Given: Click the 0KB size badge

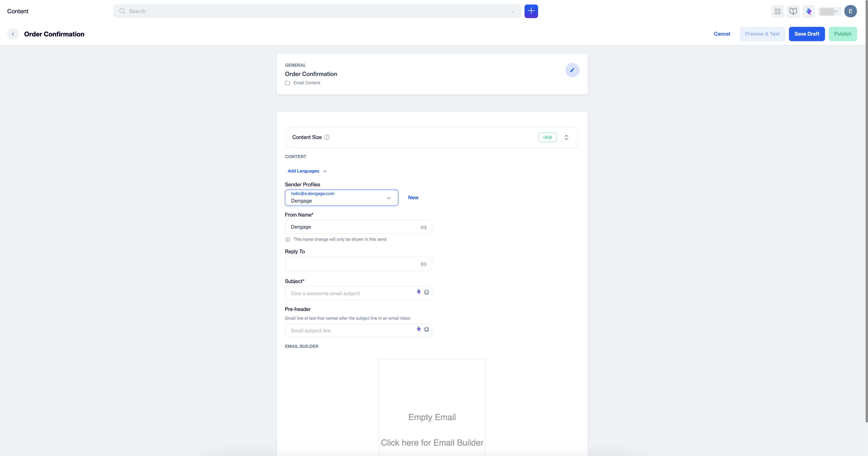Looking at the screenshot, I should pyautogui.click(x=547, y=137).
